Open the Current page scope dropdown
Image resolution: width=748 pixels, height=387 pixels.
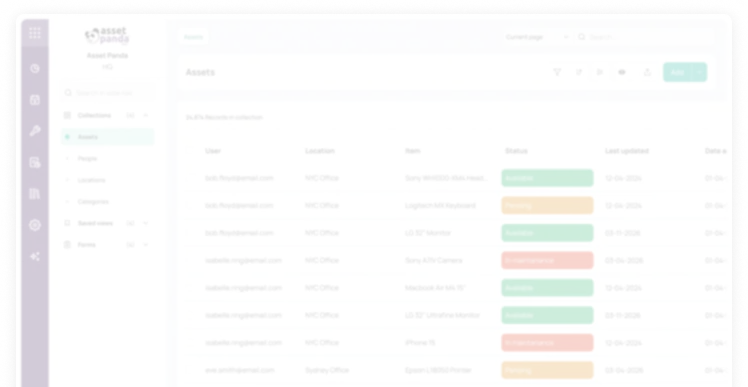(x=537, y=37)
